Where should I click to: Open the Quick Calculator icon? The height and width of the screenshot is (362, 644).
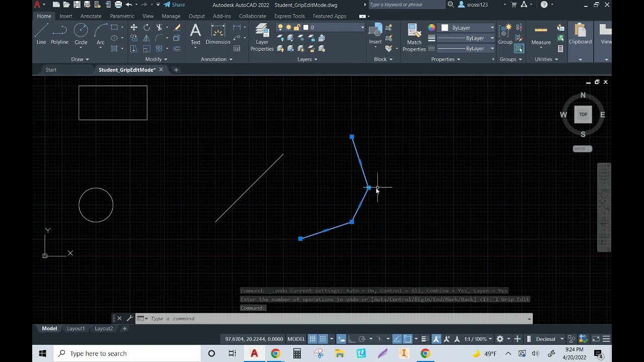560,49
